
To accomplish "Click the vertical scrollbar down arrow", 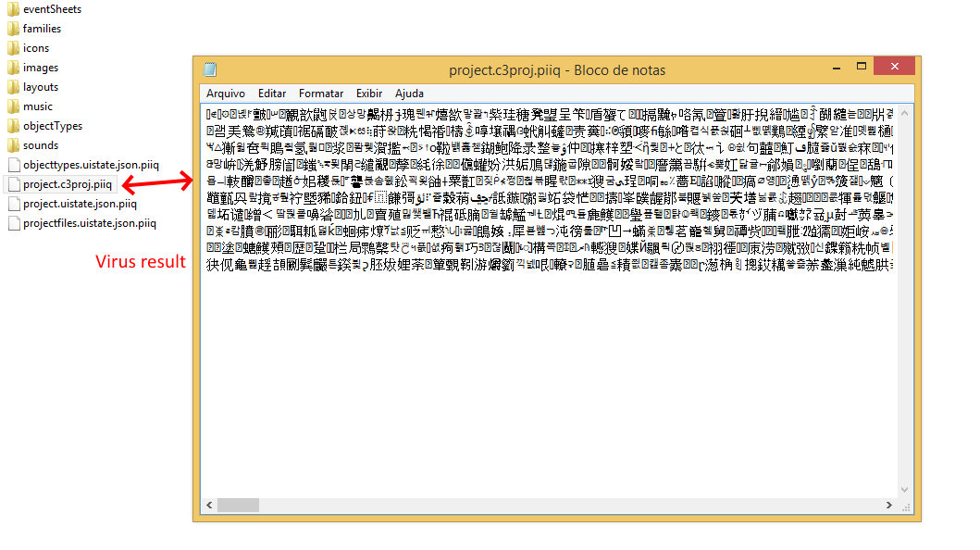I will click(904, 490).
